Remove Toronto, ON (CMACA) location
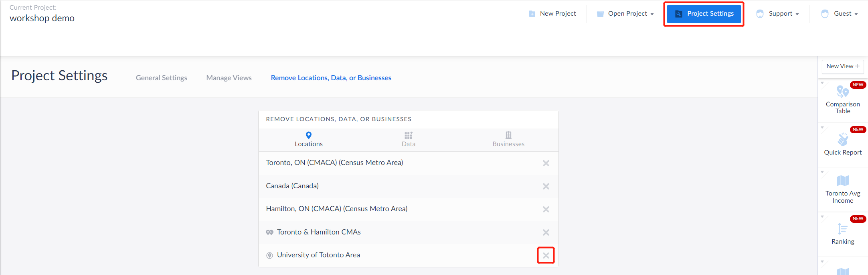Viewport: 868px width, 275px height. pos(546,163)
